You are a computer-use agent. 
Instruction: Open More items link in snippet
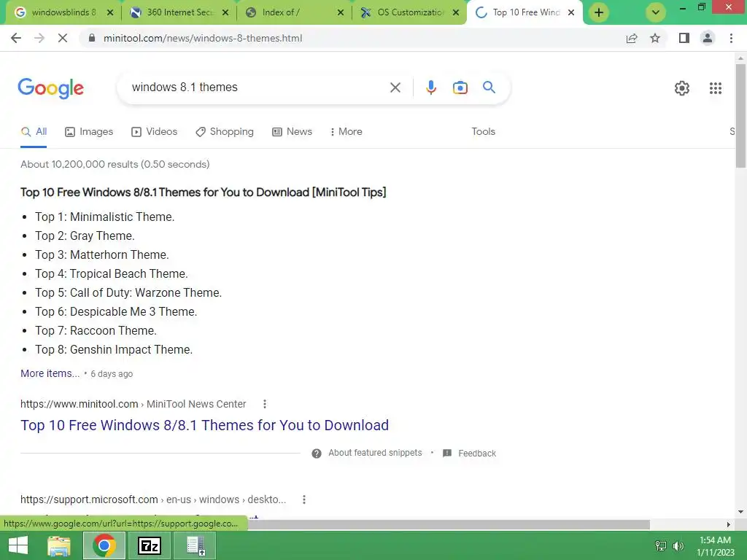[50, 374]
